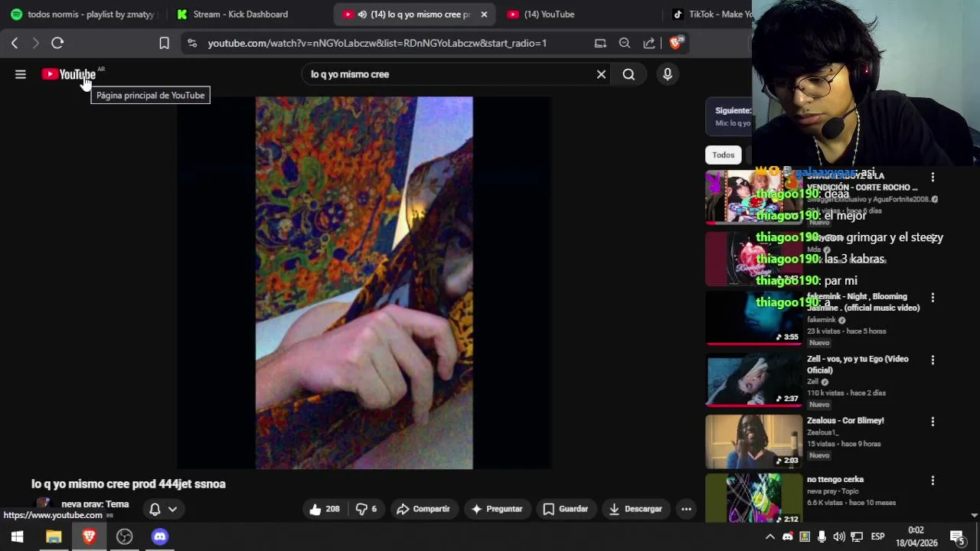Dislike the video with 6 dislikes
Viewport: 980px width, 551px height.
[x=366, y=509]
